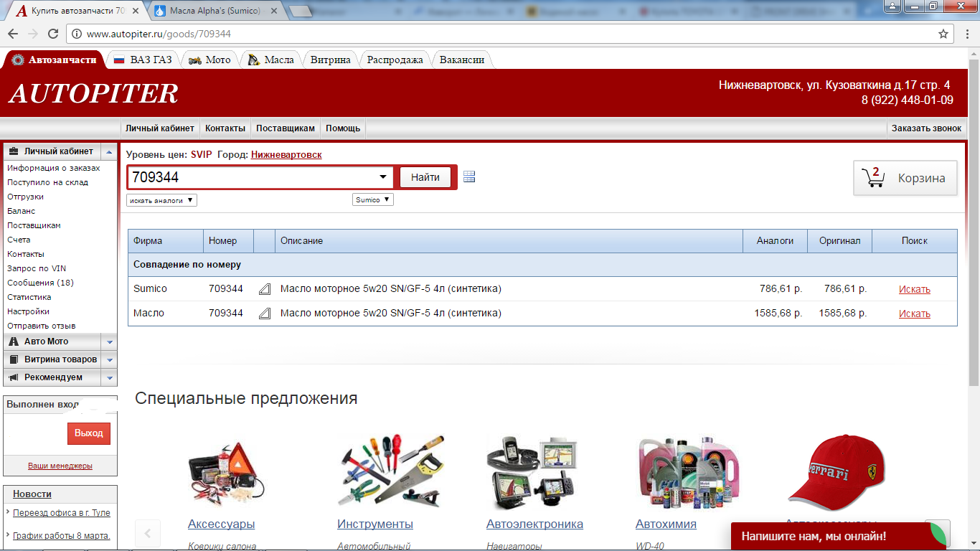Open the search history dropdown arrow
This screenshot has height=551, width=980.
[x=382, y=177]
